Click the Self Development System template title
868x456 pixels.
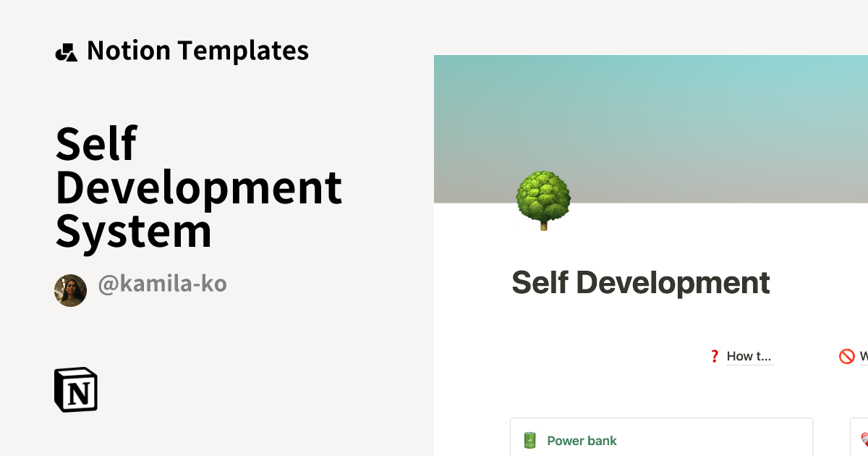199,188
